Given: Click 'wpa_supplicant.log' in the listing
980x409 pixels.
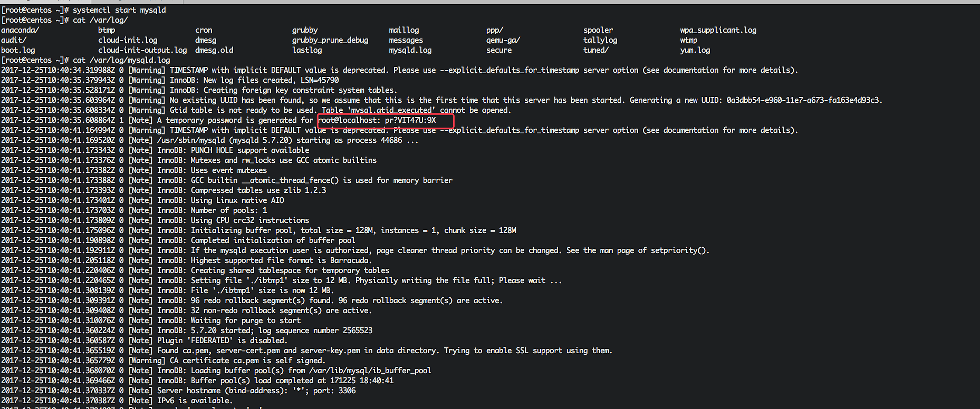Looking at the screenshot, I should coord(718,30).
